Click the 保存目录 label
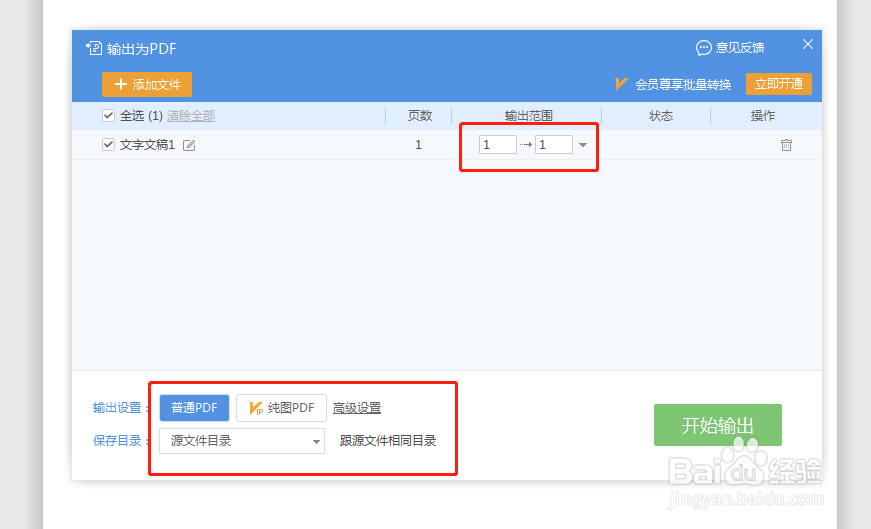 (117, 441)
